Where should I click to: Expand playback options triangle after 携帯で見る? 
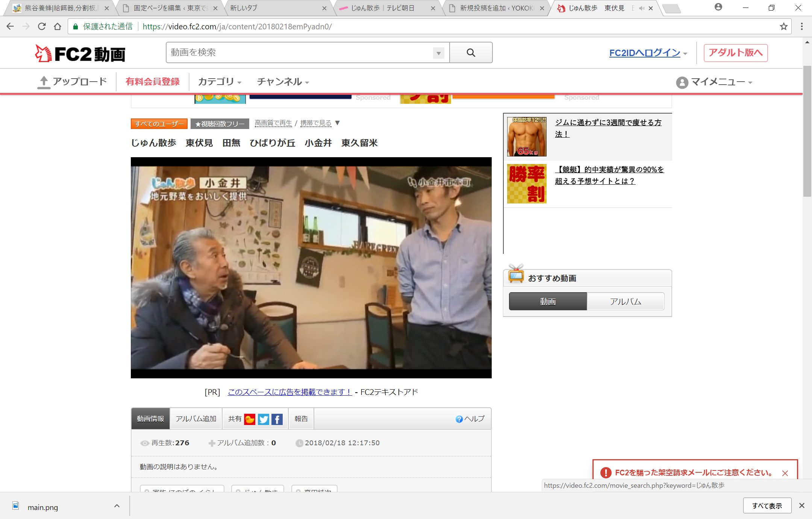point(337,123)
